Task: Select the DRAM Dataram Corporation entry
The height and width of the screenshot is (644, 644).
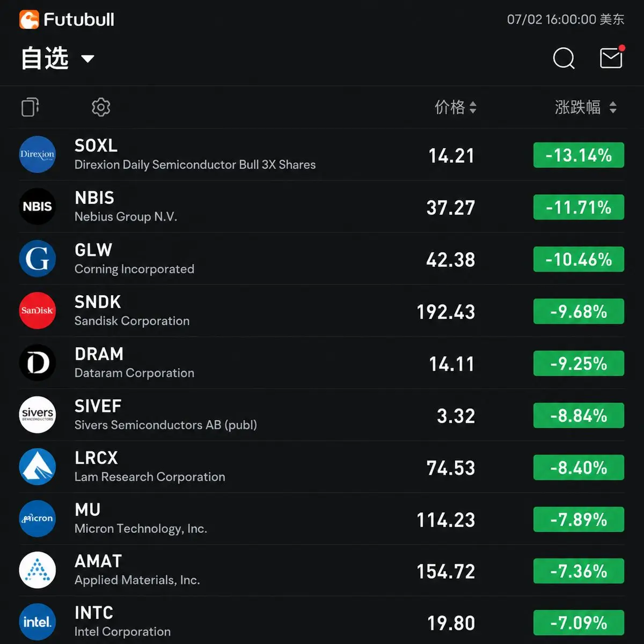Action: tap(322, 363)
